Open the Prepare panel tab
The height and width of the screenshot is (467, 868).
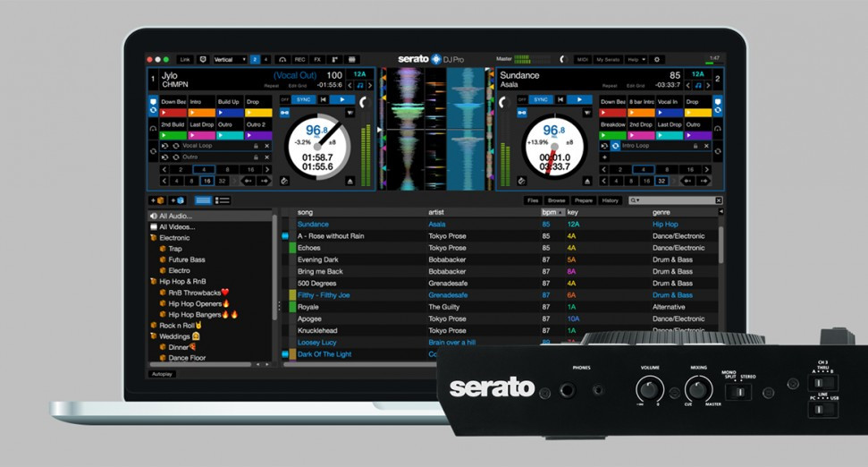pyautogui.click(x=584, y=200)
